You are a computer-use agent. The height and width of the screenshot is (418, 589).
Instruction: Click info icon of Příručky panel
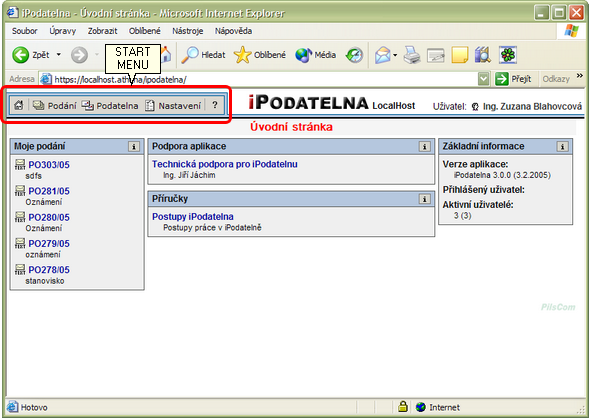[424, 199]
